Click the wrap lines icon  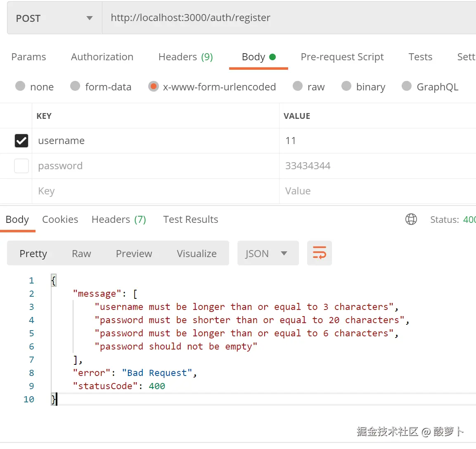[x=319, y=253]
